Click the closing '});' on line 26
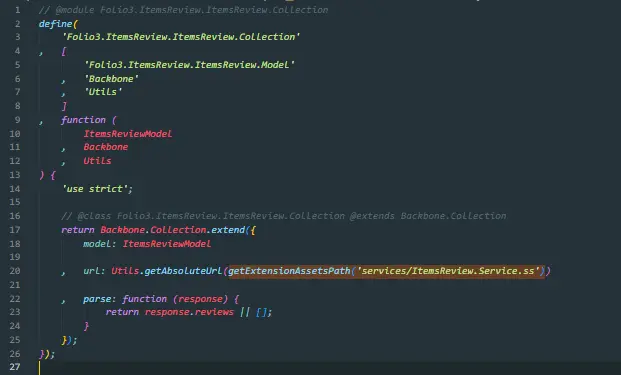 coord(47,354)
